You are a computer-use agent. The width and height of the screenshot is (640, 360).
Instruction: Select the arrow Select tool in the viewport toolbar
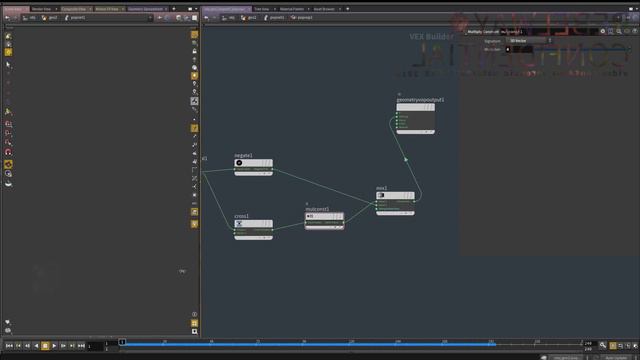(8, 65)
